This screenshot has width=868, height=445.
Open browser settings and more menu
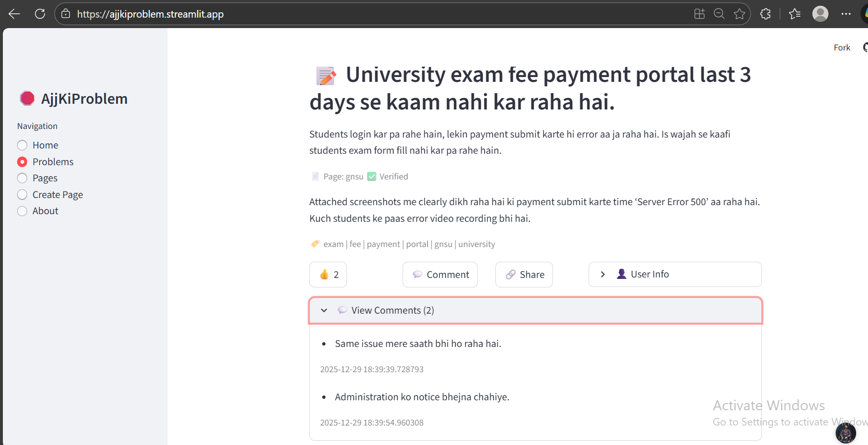pos(846,14)
